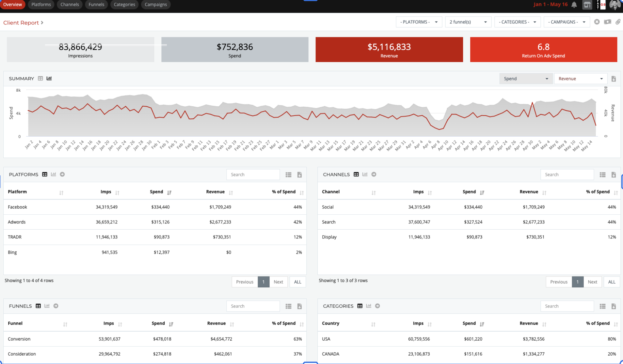Go to page 1 in Channels pagination

[578, 282]
